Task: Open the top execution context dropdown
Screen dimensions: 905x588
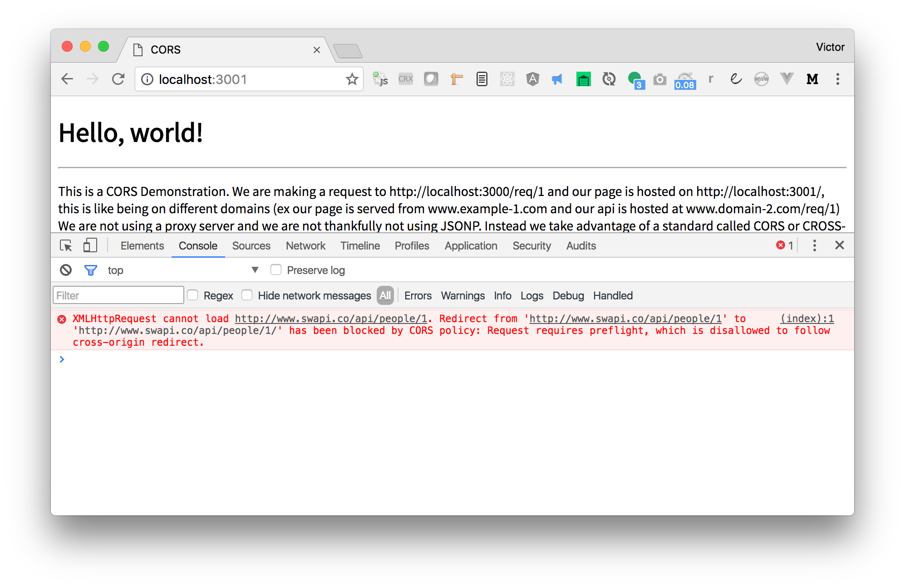Action: tap(183, 270)
